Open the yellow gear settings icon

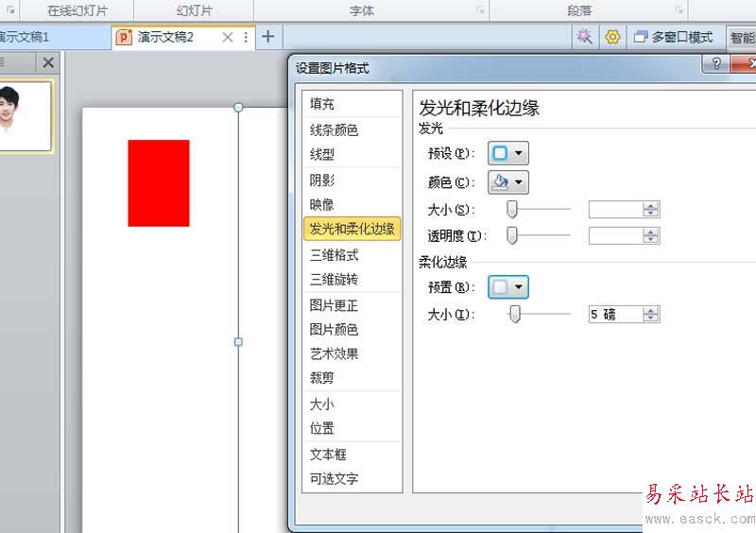[612, 37]
